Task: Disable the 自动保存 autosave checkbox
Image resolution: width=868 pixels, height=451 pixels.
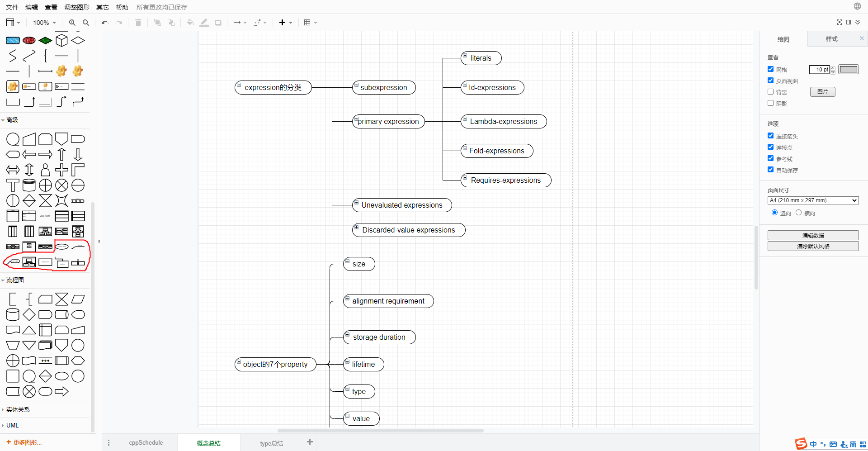Action: pyautogui.click(x=771, y=169)
